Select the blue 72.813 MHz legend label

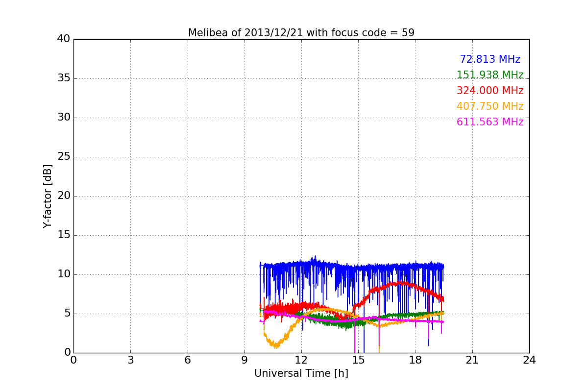click(x=490, y=59)
